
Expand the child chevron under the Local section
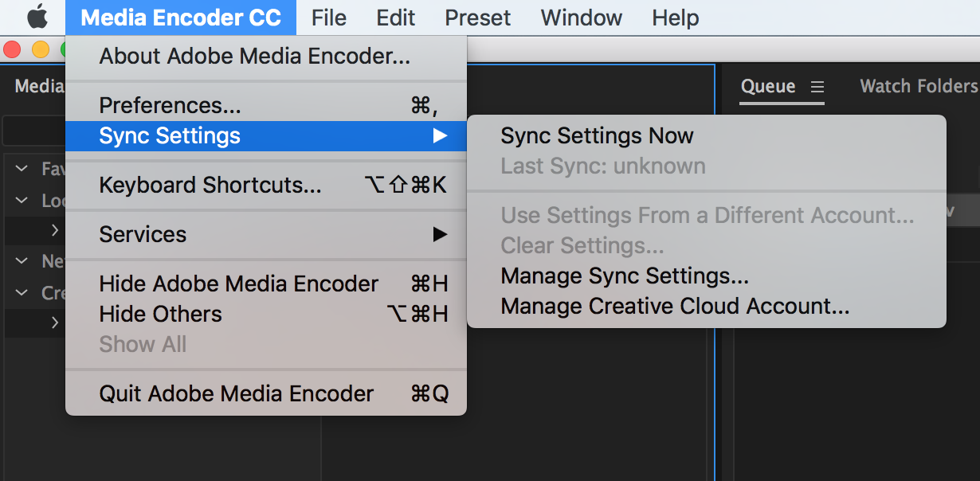pos(54,230)
